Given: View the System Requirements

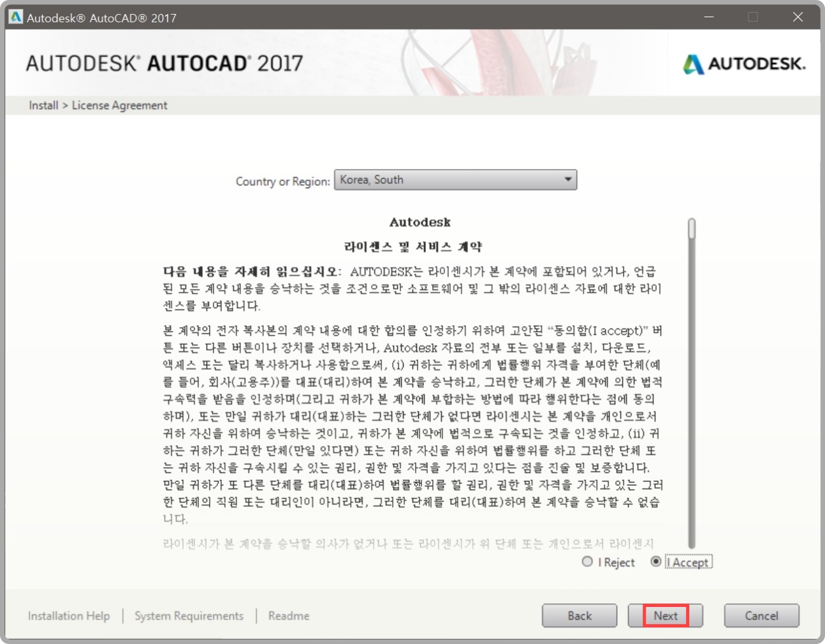Looking at the screenshot, I should click(x=187, y=616).
